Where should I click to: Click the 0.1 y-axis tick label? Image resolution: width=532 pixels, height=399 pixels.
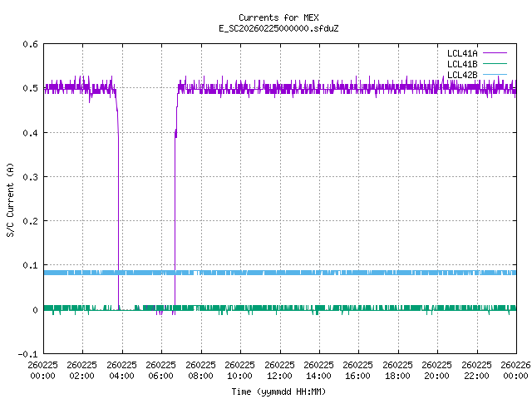coord(30,266)
